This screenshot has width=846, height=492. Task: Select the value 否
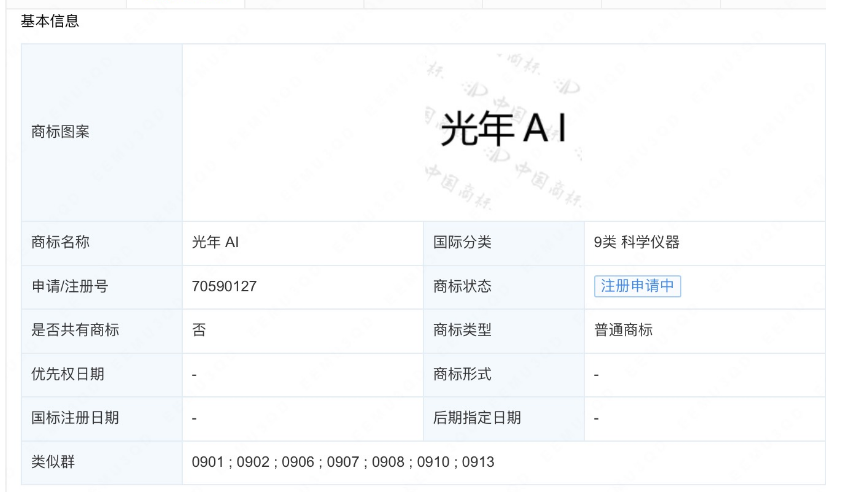coord(199,330)
